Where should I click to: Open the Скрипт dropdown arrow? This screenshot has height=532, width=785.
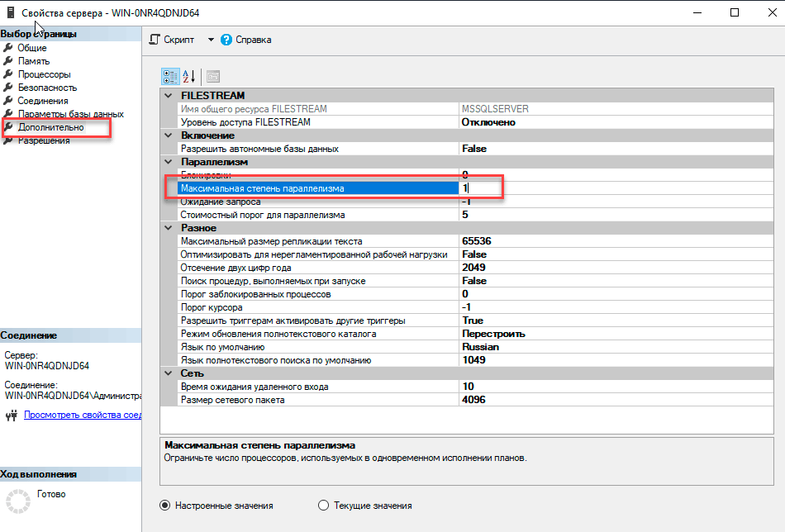pos(210,40)
